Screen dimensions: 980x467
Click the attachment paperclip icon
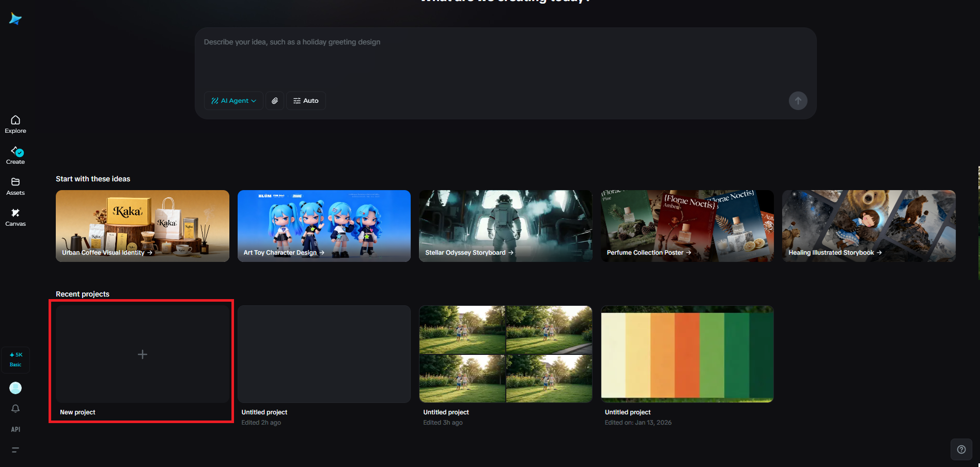coord(274,101)
